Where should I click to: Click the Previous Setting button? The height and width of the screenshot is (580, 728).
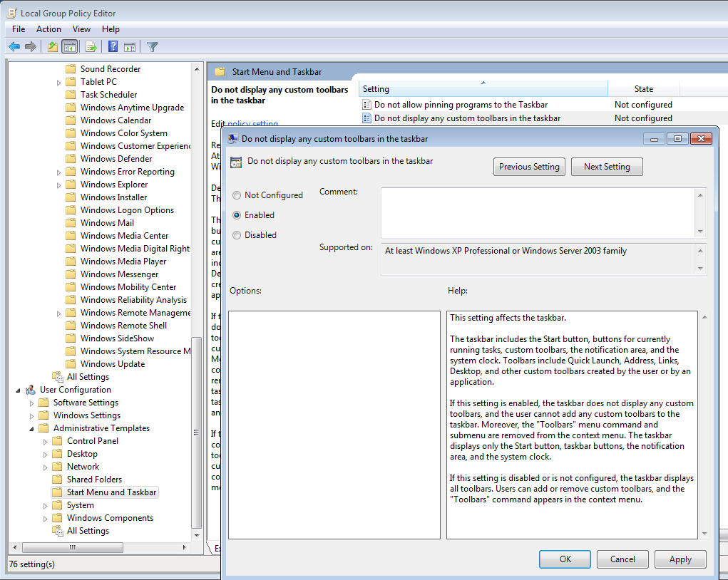pos(529,167)
